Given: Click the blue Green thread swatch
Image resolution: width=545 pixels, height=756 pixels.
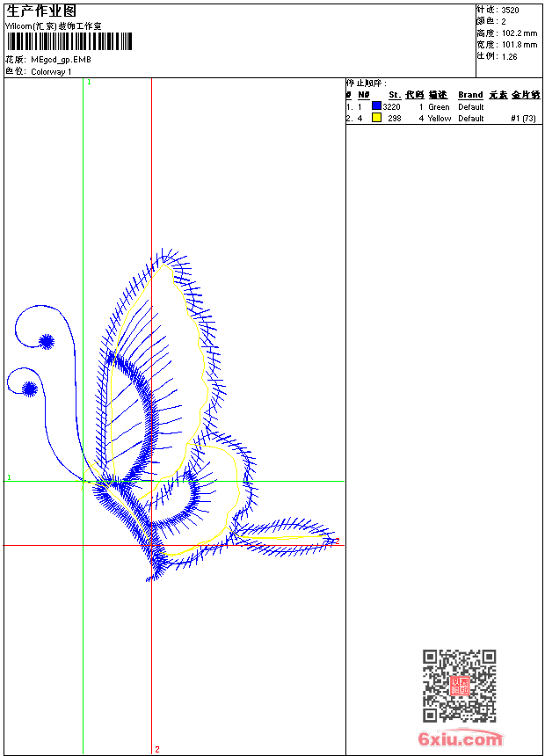Looking at the screenshot, I should pyautogui.click(x=376, y=106).
